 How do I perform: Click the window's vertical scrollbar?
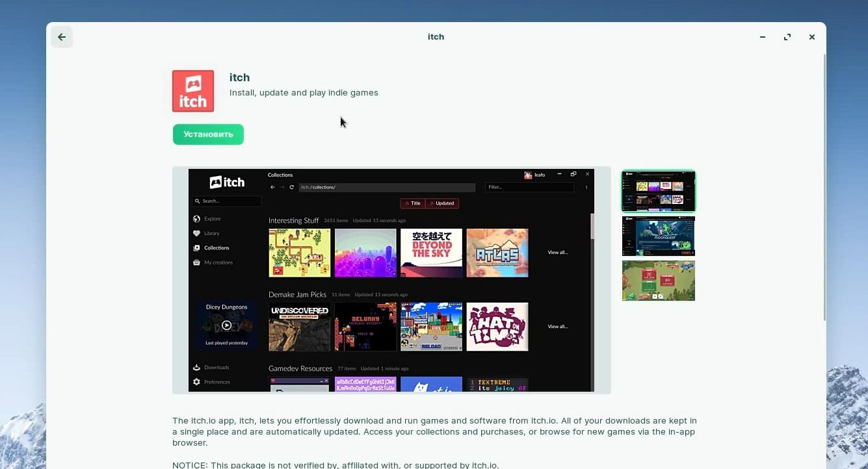pos(824,188)
